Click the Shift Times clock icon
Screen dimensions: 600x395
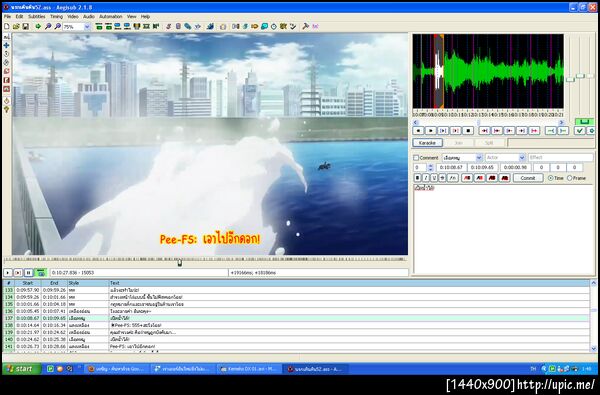point(274,26)
